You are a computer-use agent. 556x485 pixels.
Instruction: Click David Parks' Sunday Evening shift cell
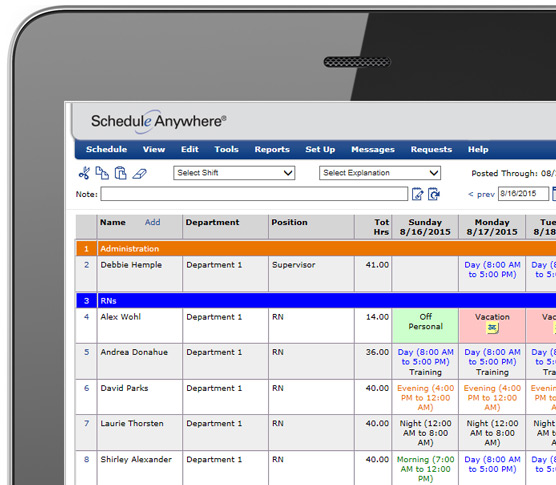coord(425,397)
